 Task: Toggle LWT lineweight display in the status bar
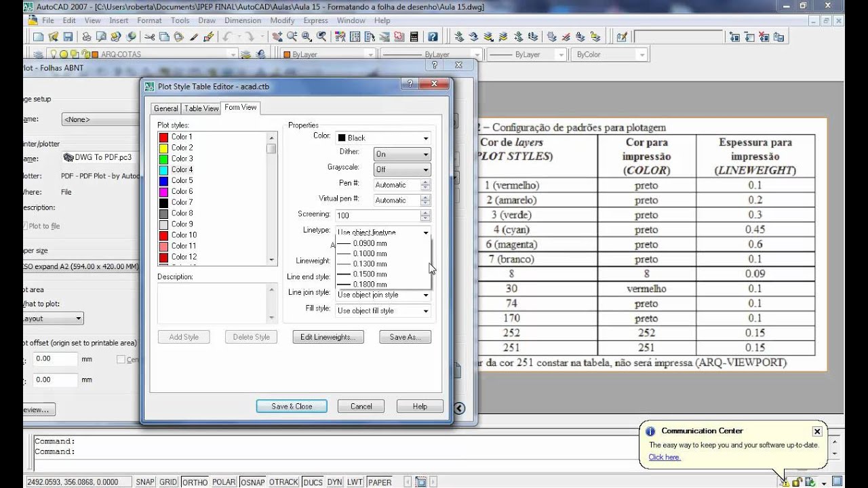click(x=355, y=482)
